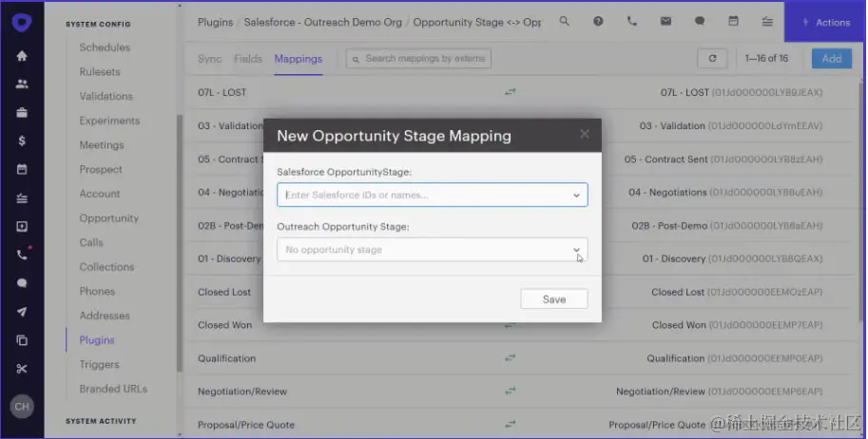Open Triggers in System Config menu
Viewport: 868px width, 439px height.
click(99, 364)
